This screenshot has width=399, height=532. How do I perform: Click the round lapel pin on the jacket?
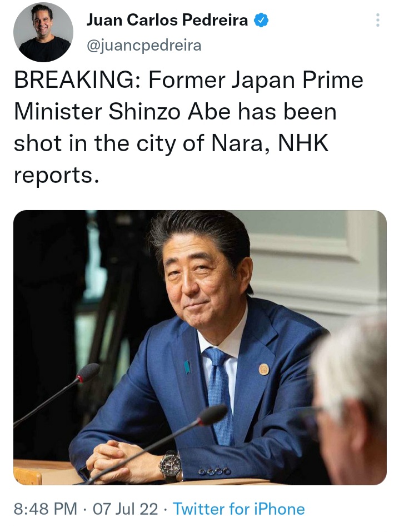click(264, 369)
